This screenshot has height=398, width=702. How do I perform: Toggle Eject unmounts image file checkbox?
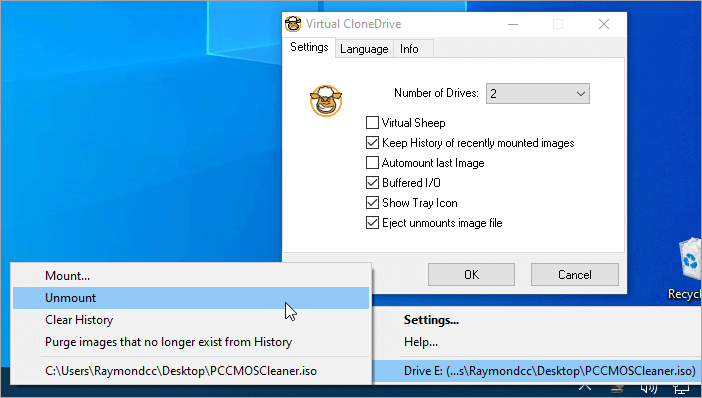[372, 223]
